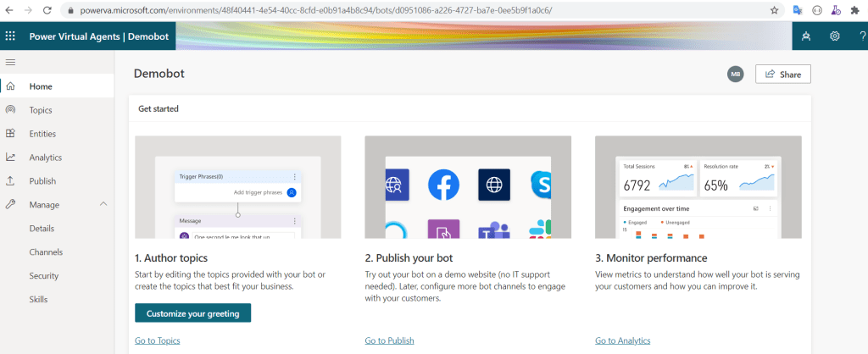The image size is (868, 354).
Task: Follow the Go to Topics link
Action: click(x=157, y=340)
